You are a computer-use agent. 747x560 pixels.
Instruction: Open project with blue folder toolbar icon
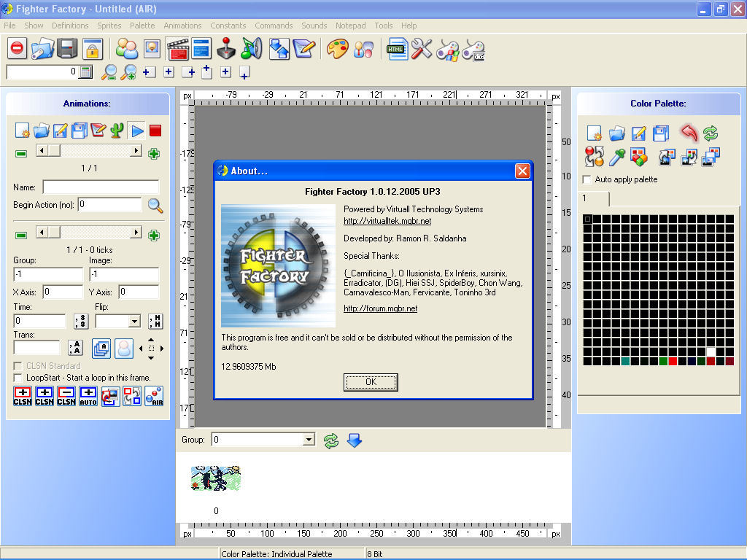pyautogui.click(x=42, y=48)
